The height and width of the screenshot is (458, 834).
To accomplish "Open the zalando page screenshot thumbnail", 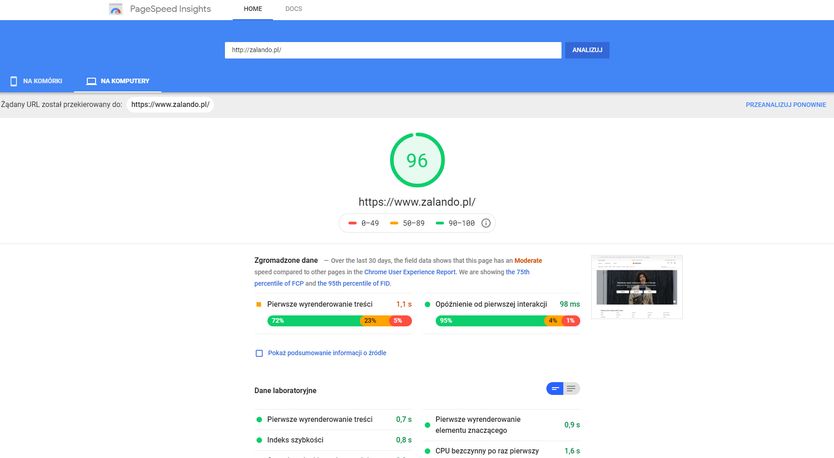I will pos(637,287).
